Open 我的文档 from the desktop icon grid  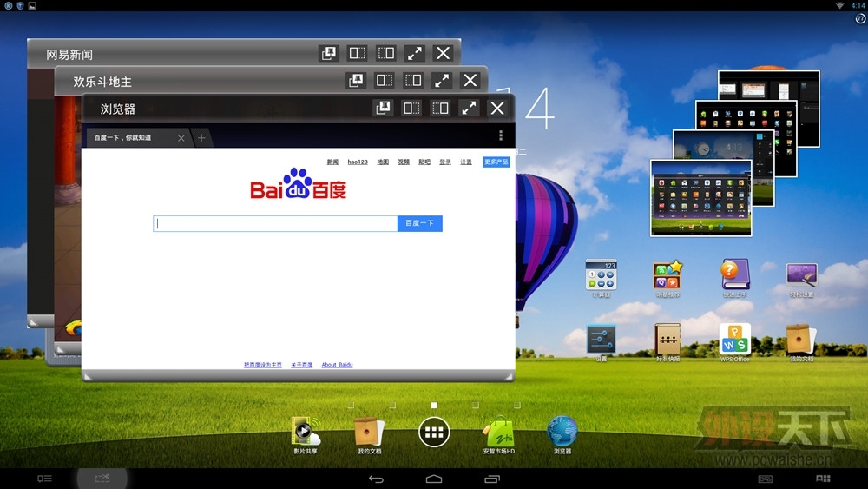coord(801,343)
